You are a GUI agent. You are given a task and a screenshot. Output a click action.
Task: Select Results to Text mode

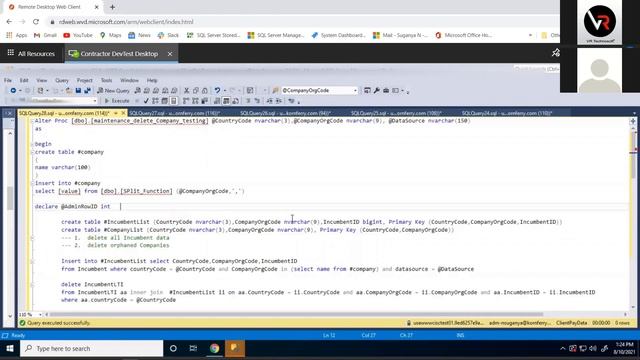point(217,101)
